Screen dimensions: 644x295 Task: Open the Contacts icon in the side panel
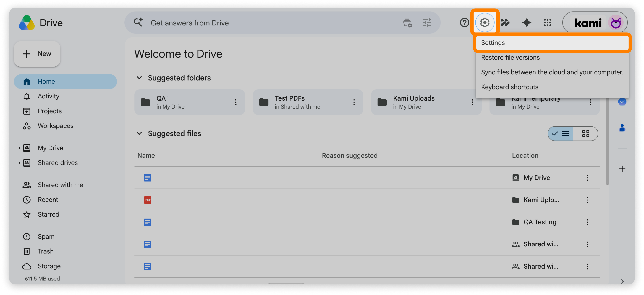click(x=622, y=128)
